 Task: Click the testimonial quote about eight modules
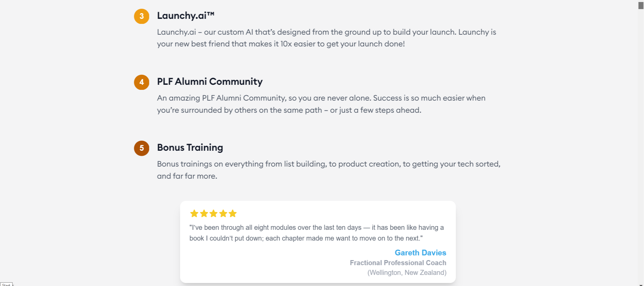tap(316, 233)
